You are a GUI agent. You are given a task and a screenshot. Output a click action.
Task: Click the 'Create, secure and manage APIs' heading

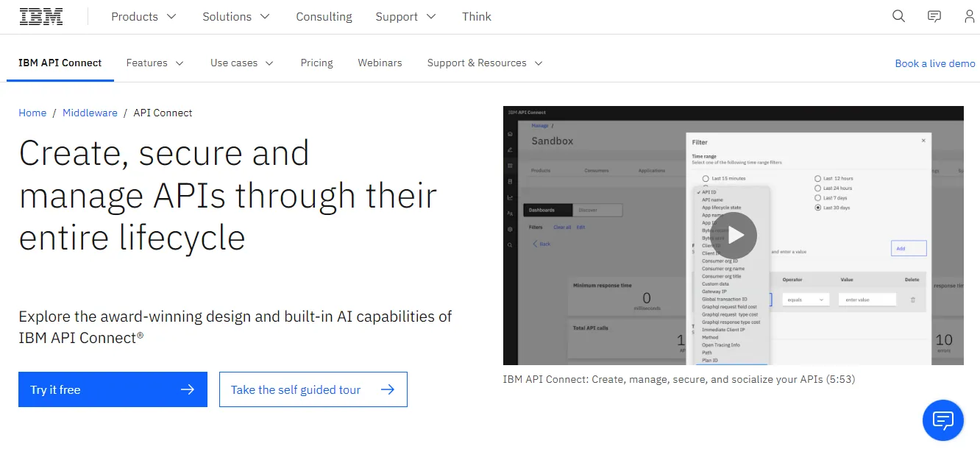click(228, 196)
